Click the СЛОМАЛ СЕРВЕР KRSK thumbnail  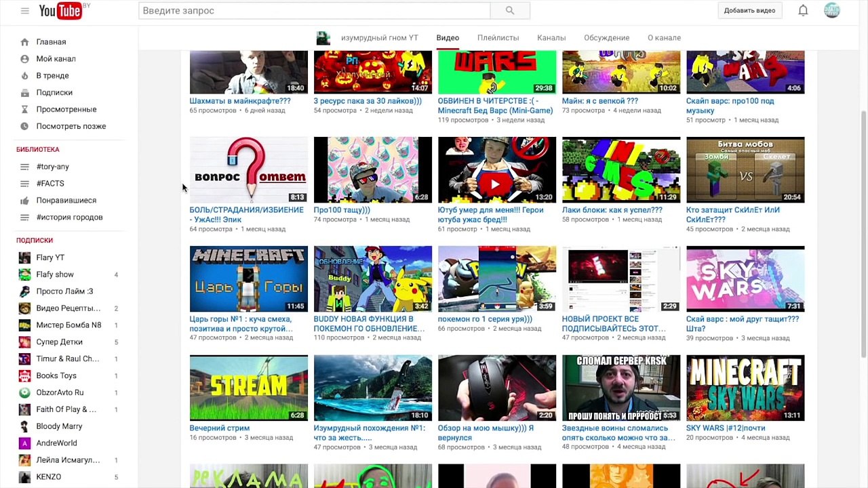pos(621,388)
